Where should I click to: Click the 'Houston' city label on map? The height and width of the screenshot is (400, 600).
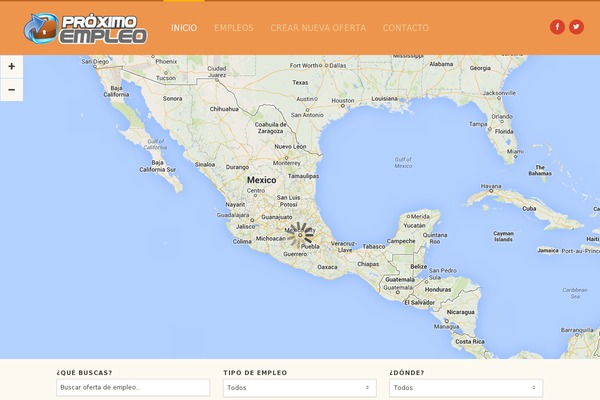(x=343, y=100)
